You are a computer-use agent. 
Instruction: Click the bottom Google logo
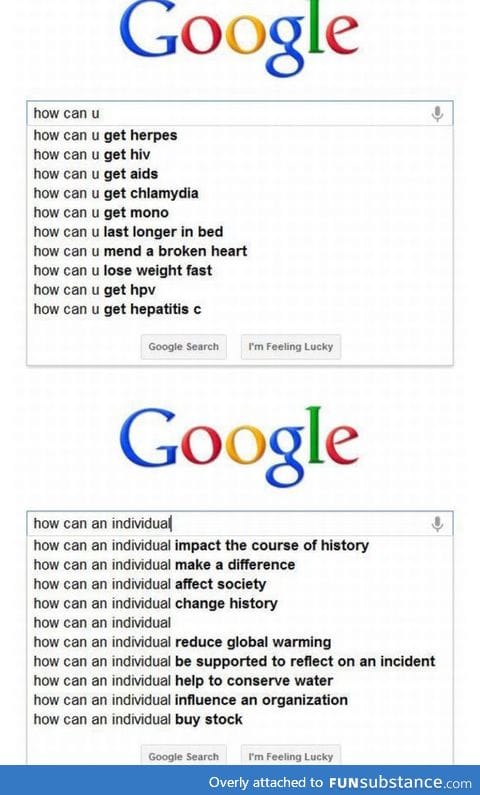pyautogui.click(x=239, y=446)
